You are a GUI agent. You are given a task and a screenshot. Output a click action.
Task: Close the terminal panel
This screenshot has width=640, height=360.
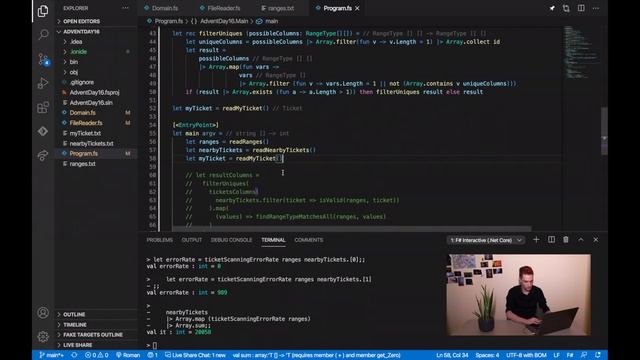[x=596, y=240]
